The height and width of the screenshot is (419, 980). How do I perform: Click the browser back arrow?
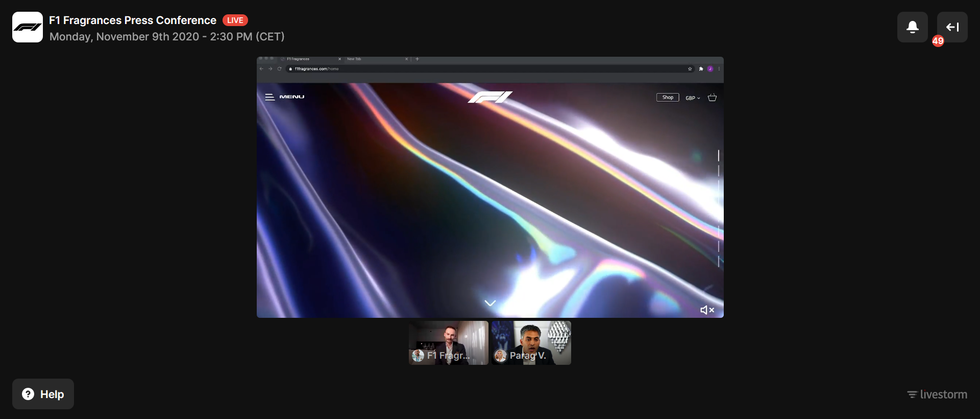coord(261,69)
